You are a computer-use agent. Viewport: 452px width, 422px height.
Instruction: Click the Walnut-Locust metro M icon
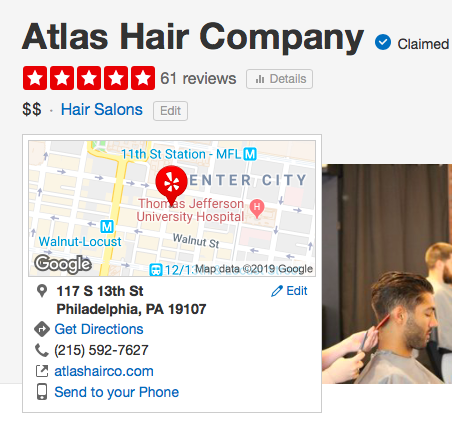(107, 227)
